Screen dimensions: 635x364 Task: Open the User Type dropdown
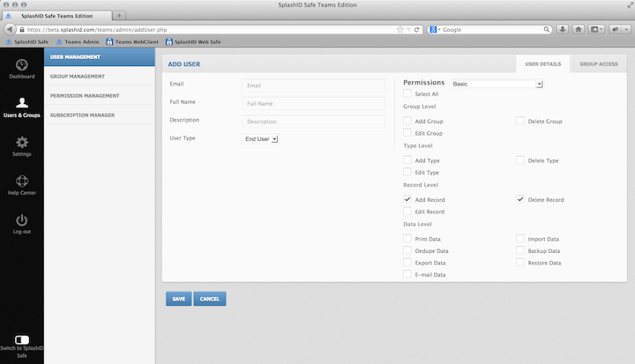(x=261, y=139)
